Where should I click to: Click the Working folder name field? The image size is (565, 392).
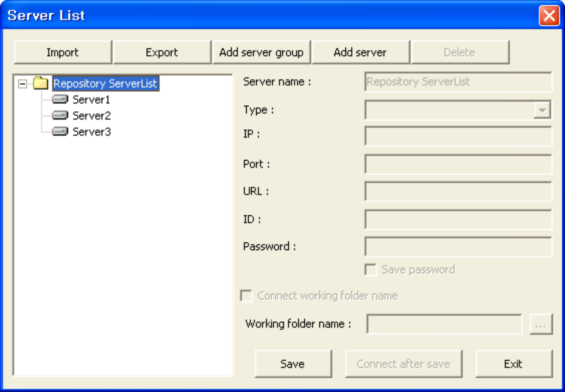click(x=444, y=324)
